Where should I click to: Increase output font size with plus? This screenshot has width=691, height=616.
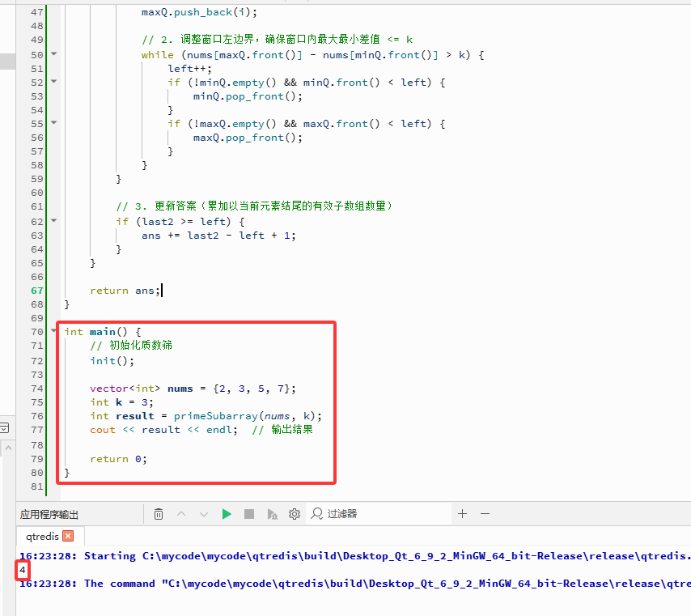click(462, 514)
